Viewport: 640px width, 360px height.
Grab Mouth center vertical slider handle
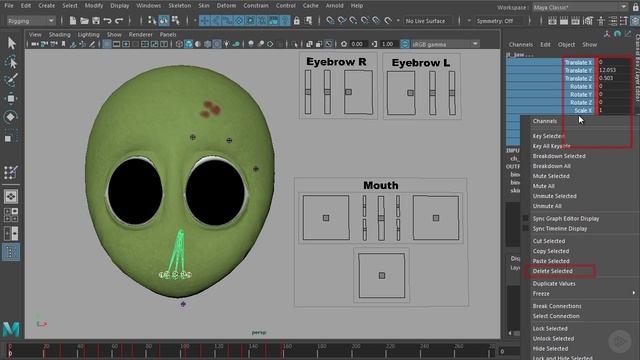tap(381, 218)
